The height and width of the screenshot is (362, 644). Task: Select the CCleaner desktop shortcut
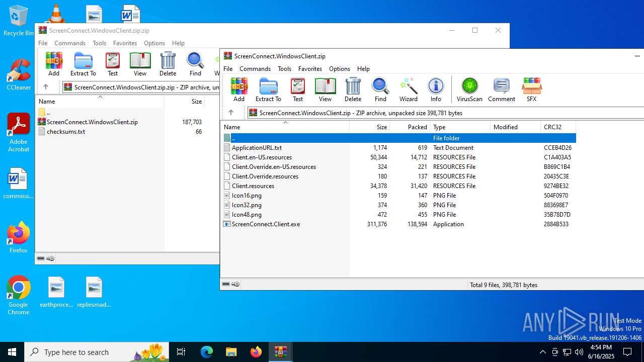[x=19, y=75]
